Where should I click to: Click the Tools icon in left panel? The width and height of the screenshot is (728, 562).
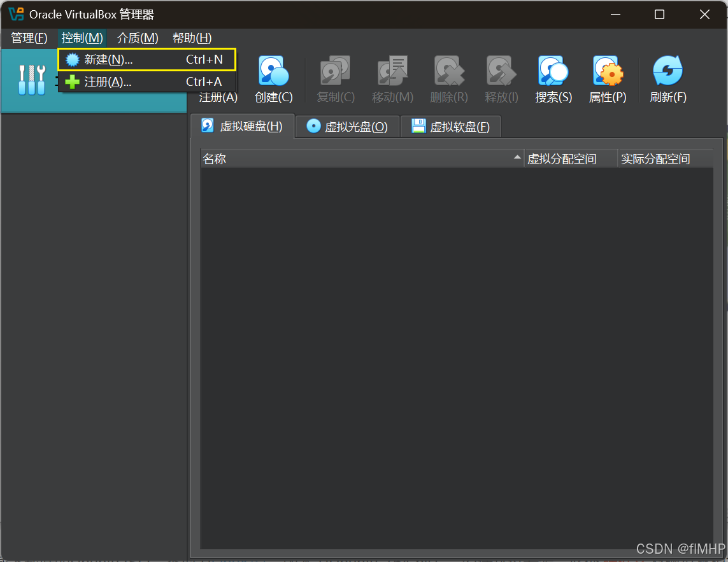pyautogui.click(x=32, y=80)
